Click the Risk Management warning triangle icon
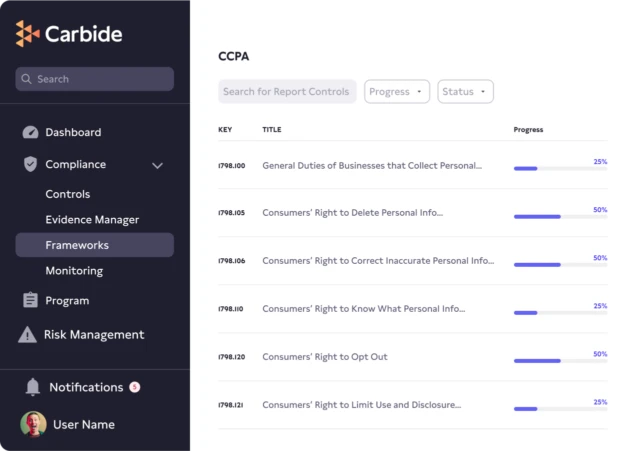The height and width of the screenshot is (451, 630). point(27,334)
